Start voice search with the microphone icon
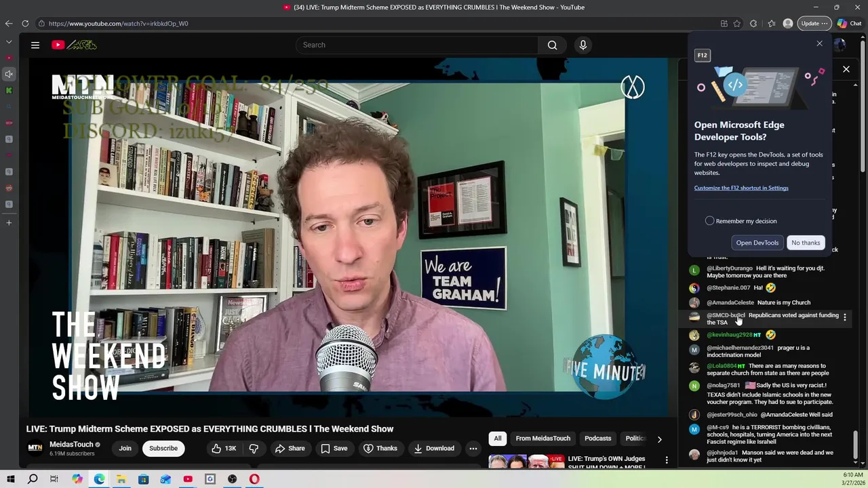868x488 pixels. pyautogui.click(x=583, y=45)
